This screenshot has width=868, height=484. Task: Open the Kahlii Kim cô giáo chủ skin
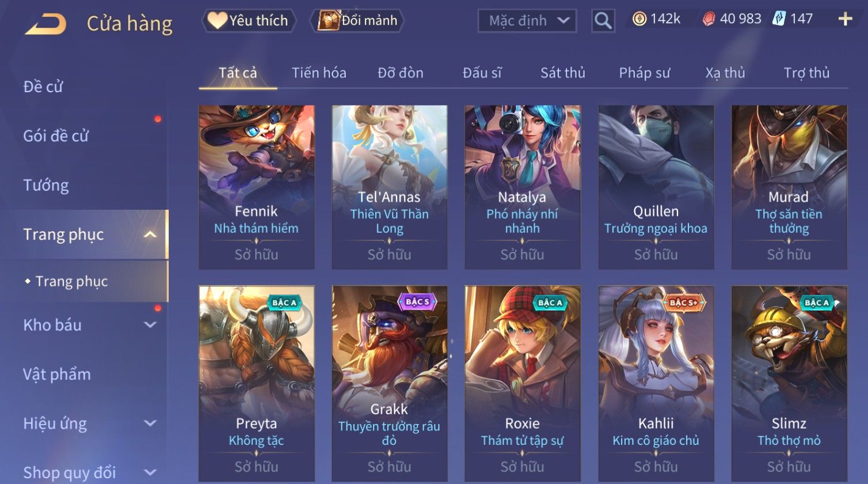pos(656,384)
